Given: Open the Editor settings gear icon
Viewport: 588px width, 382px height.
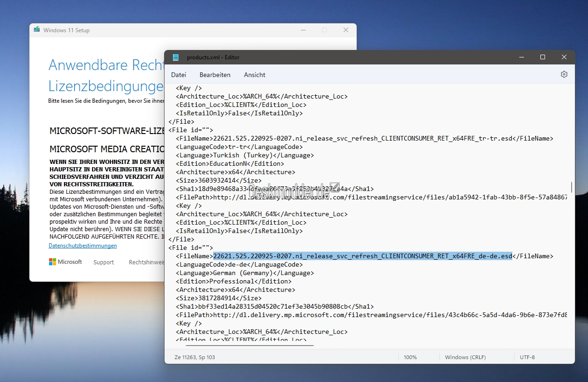Looking at the screenshot, I should coord(564,74).
